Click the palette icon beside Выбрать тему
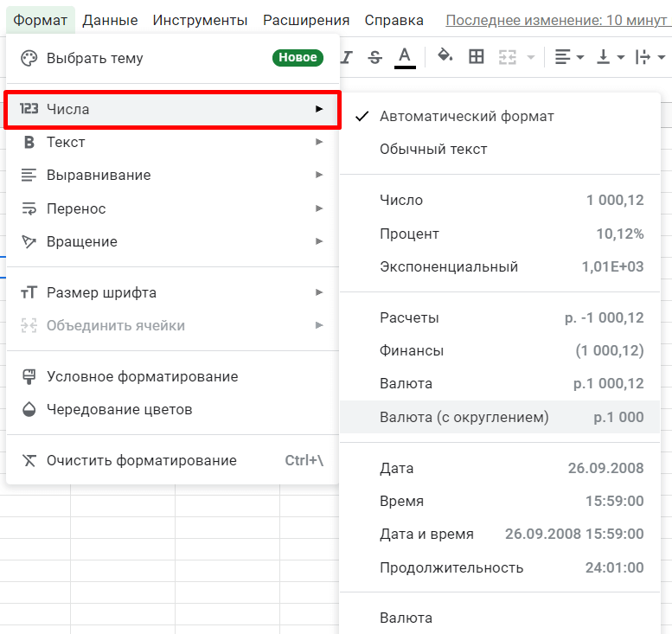The width and height of the screenshot is (672, 634). (x=29, y=58)
